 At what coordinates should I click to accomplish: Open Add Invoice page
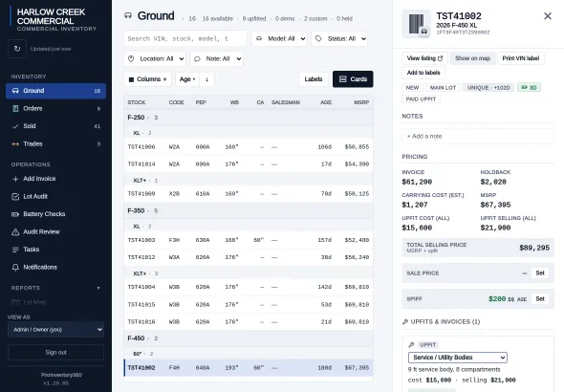[55, 179]
